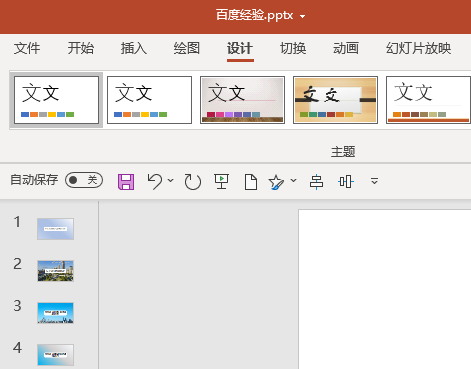This screenshot has width=471, height=369.
Task: Switch to the 切换 (Transitions) tab
Action: pyautogui.click(x=293, y=48)
